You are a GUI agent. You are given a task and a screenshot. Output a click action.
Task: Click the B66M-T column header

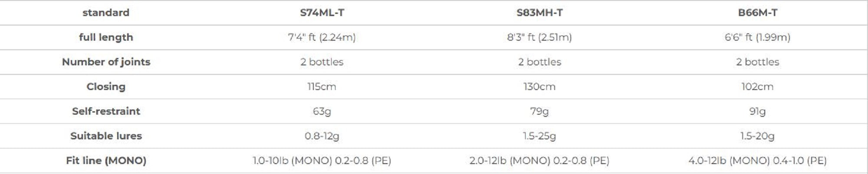click(x=757, y=13)
